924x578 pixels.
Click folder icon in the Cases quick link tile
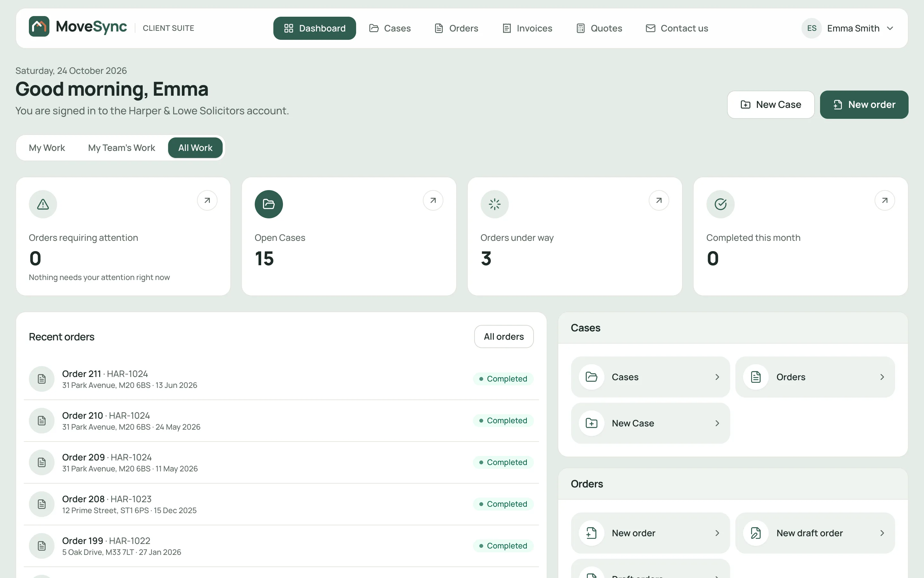591,377
